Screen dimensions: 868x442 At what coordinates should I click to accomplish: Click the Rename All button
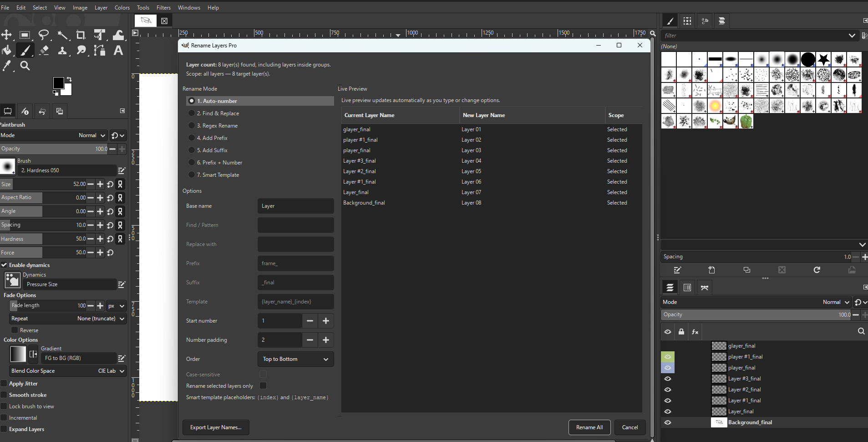(x=589, y=427)
